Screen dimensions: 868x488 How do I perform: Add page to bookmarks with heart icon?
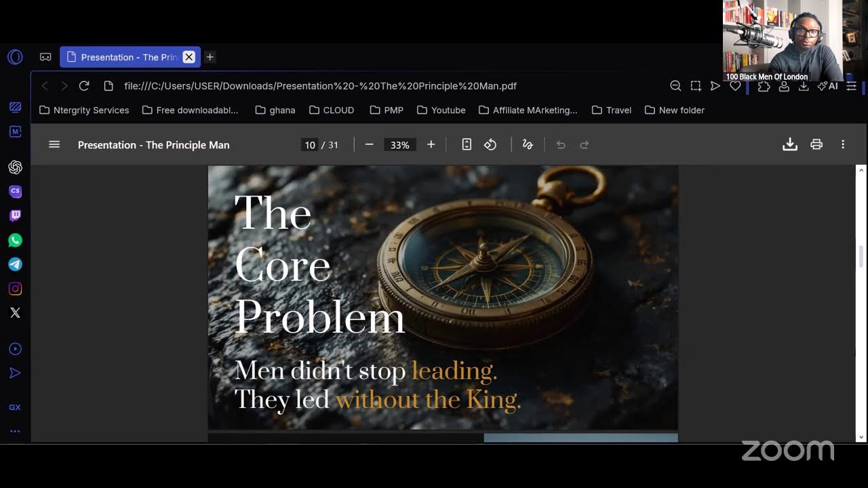point(735,86)
